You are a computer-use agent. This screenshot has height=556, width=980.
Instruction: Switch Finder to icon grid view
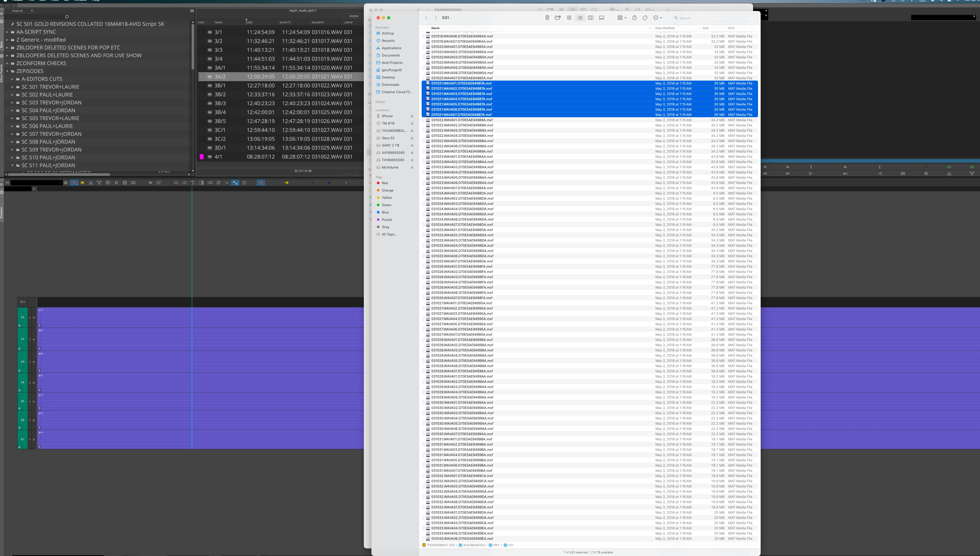[569, 18]
